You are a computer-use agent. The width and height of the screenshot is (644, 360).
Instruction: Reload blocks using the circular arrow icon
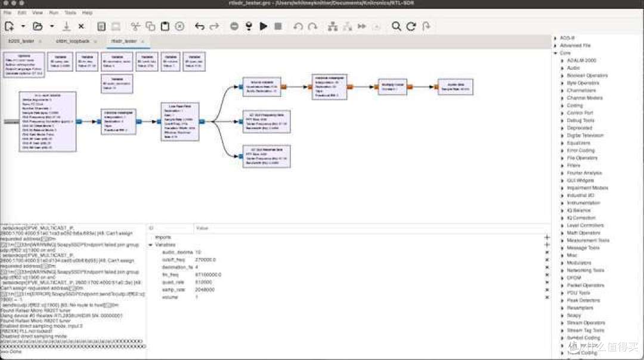(x=411, y=26)
